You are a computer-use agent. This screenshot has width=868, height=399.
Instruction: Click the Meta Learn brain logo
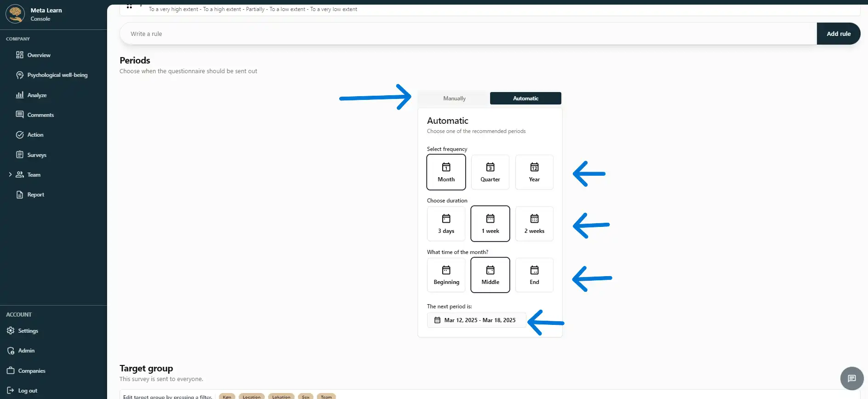point(15,14)
